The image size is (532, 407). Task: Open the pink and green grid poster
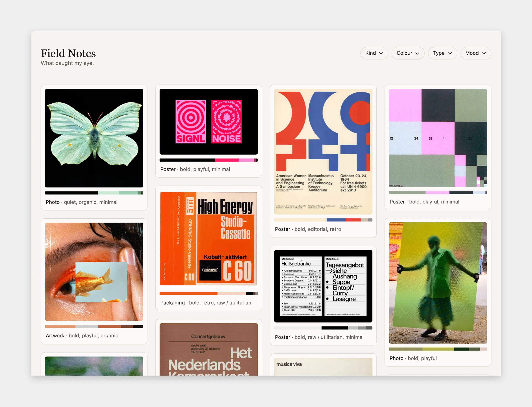click(x=438, y=138)
